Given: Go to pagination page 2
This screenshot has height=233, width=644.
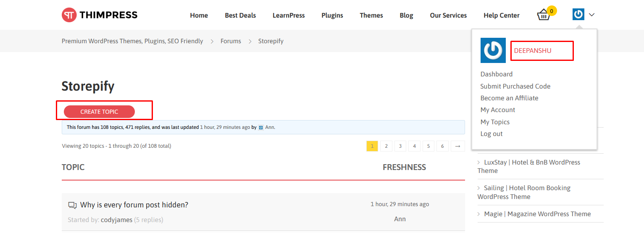Looking at the screenshot, I should (386, 146).
